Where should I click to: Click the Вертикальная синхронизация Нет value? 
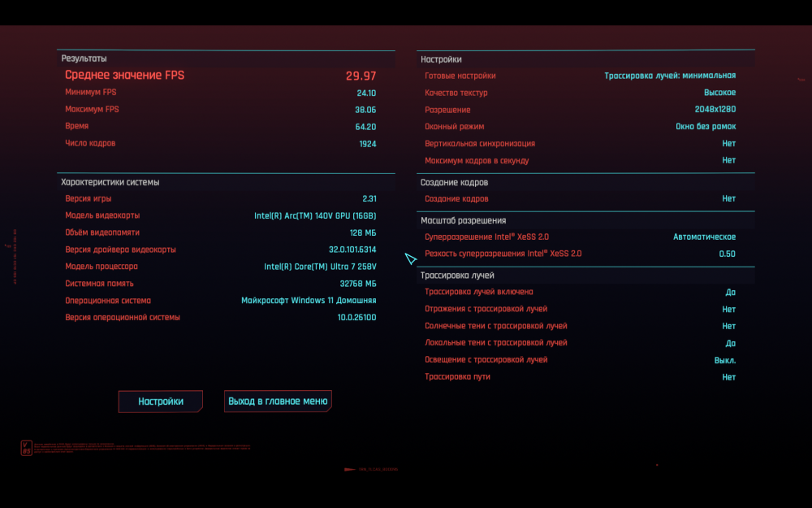coord(729,144)
